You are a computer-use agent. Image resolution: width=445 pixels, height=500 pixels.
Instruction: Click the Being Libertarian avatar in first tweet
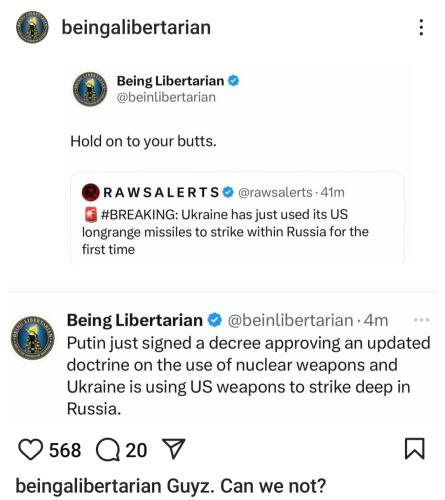point(90,89)
